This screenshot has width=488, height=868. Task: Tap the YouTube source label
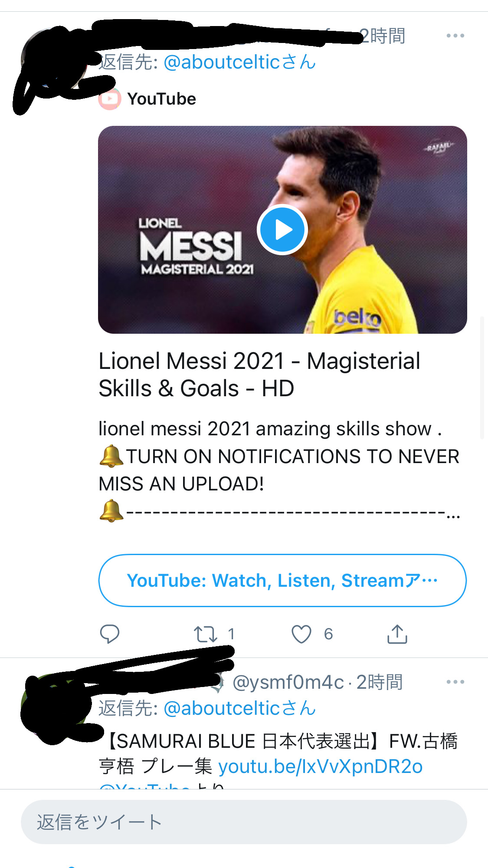pos(161,99)
